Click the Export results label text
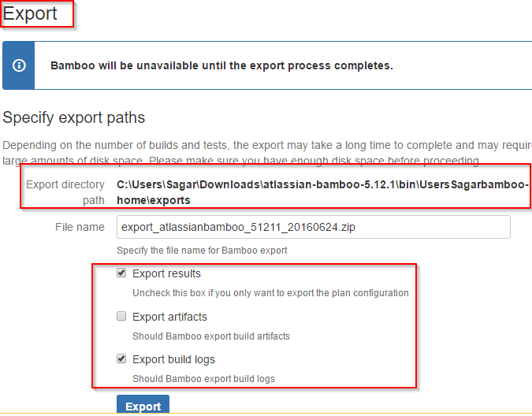 166,273
